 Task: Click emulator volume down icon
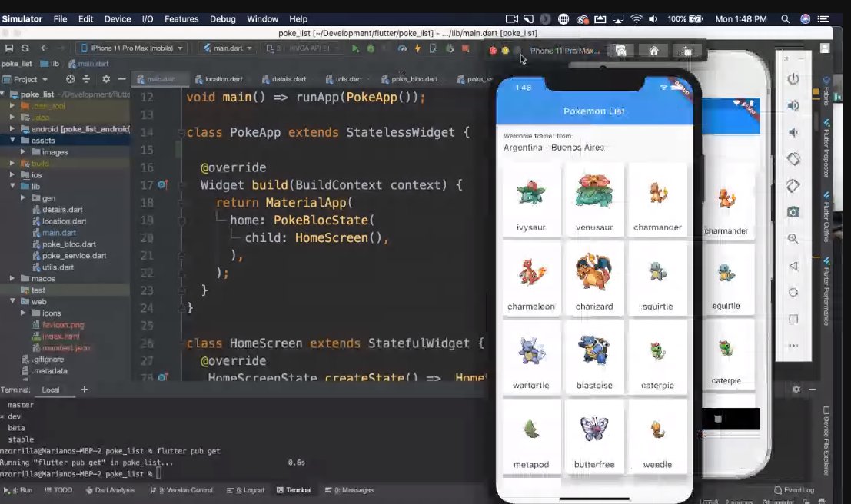click(x=793, y=132)
